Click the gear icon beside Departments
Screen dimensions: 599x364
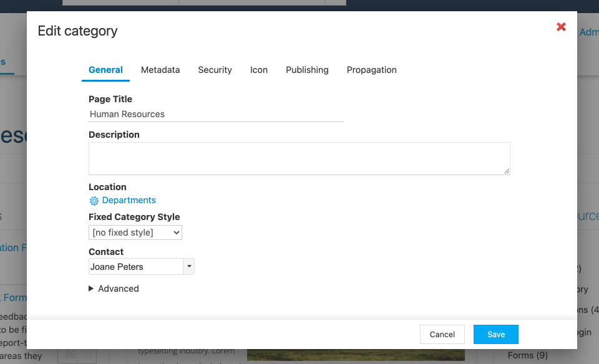point(94,201)
